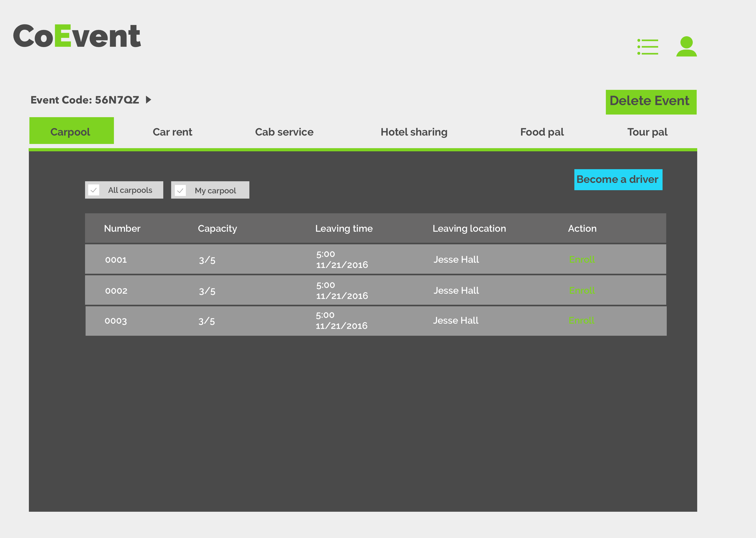The image size is (756, 538).
Task: Enroll in carpool 0003
Action: 581,320
